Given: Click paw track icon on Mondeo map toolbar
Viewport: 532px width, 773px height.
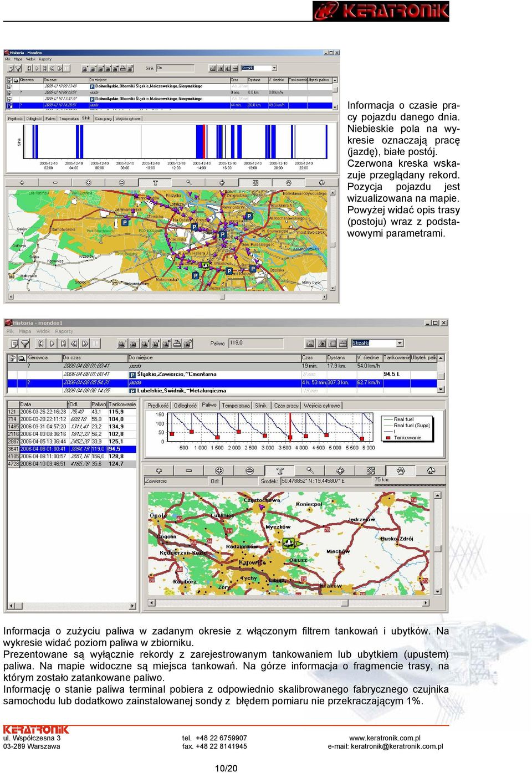Looking at the screenshot, I should coord(288,182).
